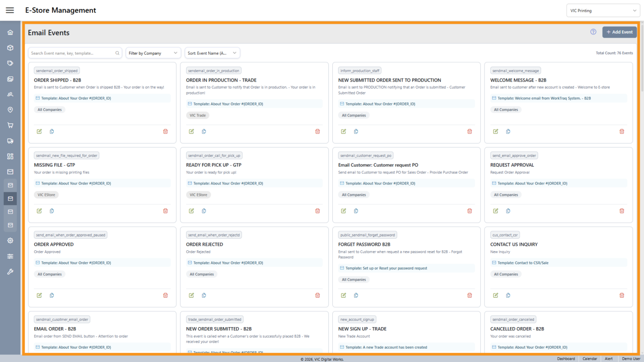644x362 pixels.
Task: Click the new_account_signup key label
Action: click(x=357, y=319)
